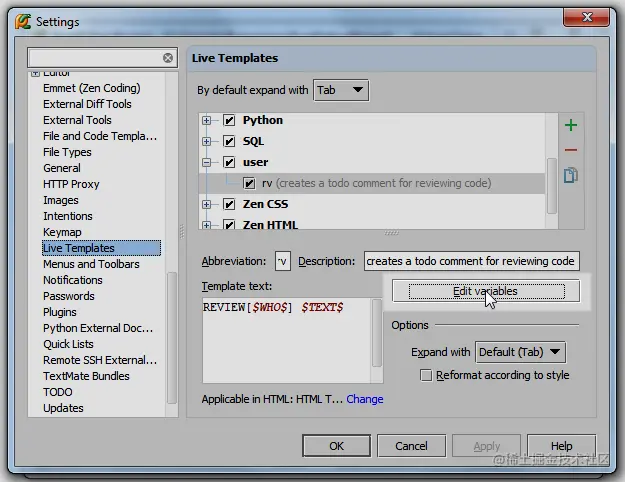
Task: Open Updates settings
Action: point(63,408)
